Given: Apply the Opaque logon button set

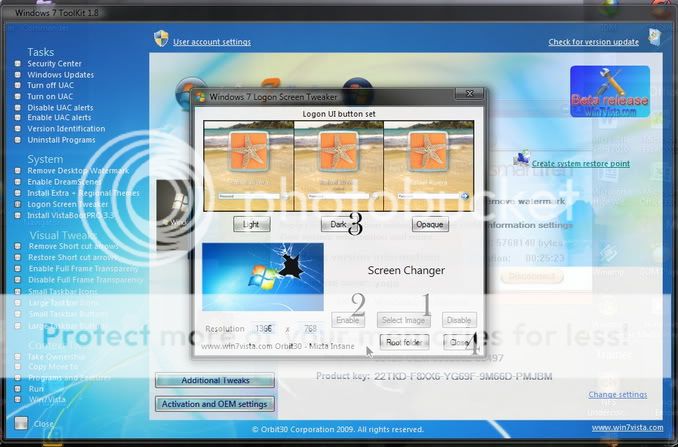Looking at the screenshot, I should 430,224.
